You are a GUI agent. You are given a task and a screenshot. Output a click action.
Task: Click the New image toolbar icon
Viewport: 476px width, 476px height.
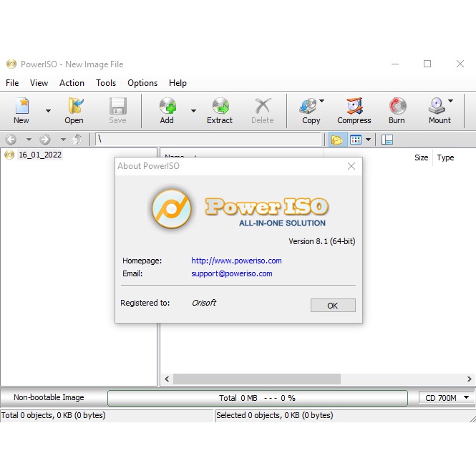coord(22,106)
